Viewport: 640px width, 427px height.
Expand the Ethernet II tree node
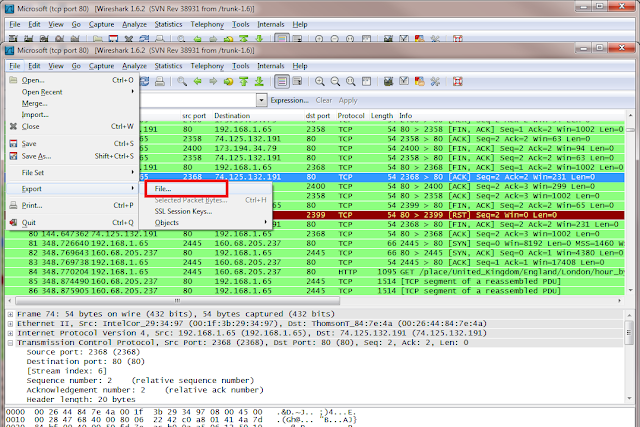(10, 323)
